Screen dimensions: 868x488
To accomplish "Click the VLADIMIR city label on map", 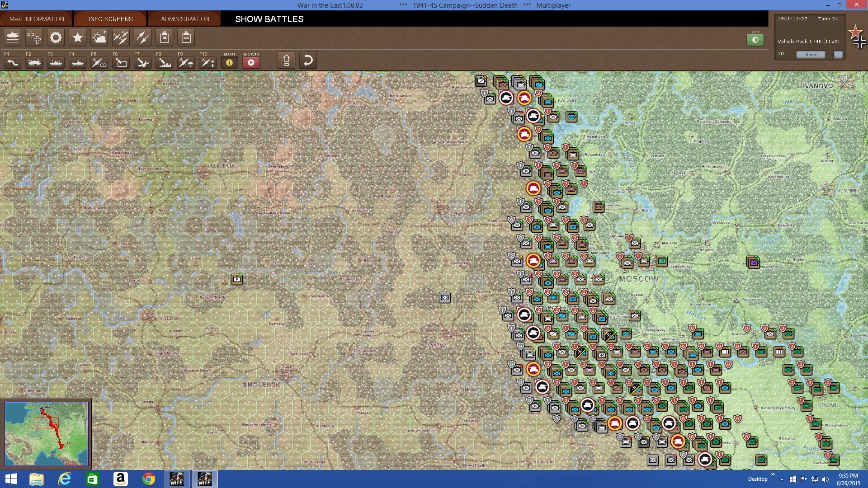I will (849, 191).
